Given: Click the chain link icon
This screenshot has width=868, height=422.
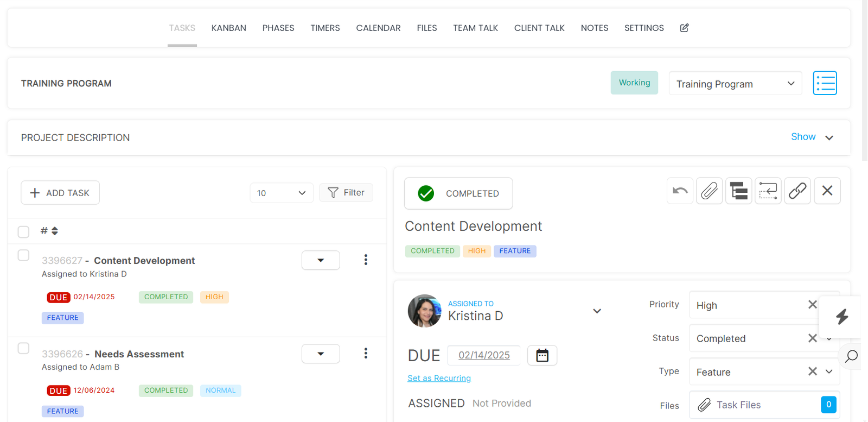Looking at the screenshot, I should click(797, 191).
